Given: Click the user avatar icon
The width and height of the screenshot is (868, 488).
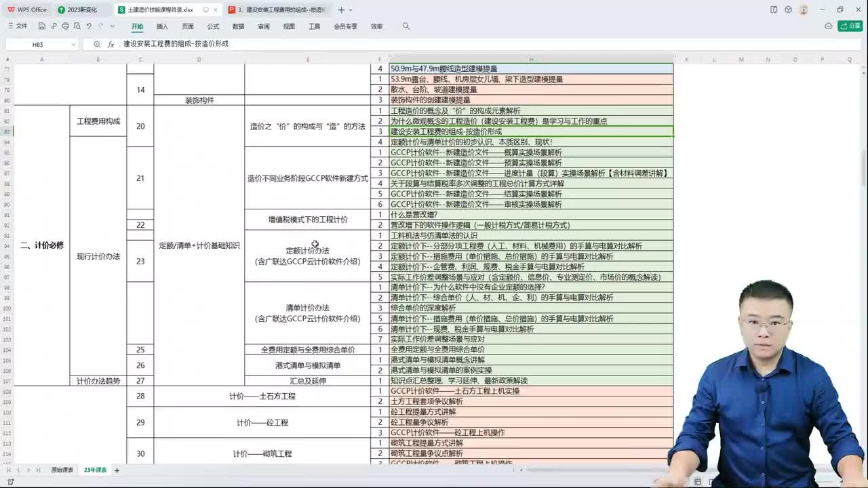Looking at the screenshot, I should coord(804,9).
